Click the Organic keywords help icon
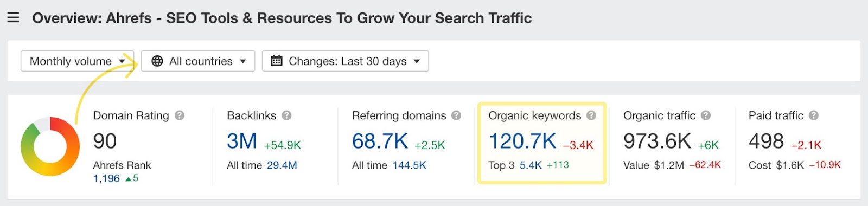The height and width of the screenshot is (206, 868). tap(591, 115)
